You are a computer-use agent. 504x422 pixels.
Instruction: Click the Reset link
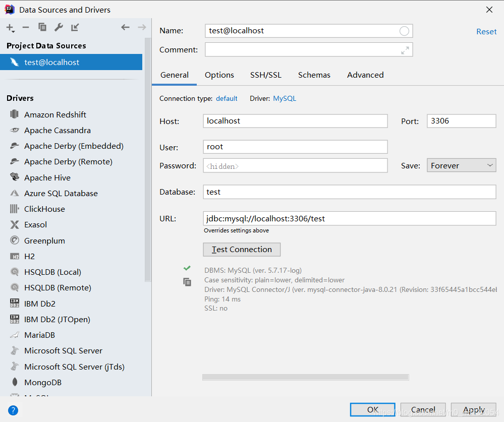coord(486,32)
